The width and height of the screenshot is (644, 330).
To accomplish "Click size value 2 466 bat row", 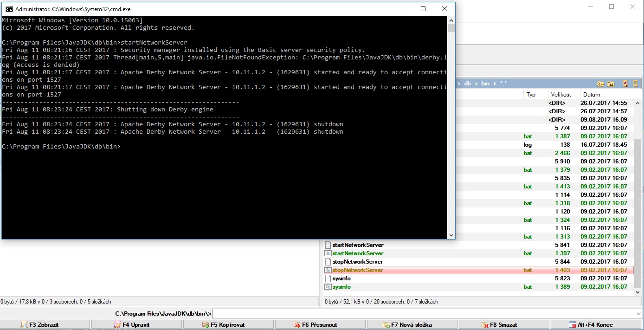I will pyautogui.click(x=562, y=153).
